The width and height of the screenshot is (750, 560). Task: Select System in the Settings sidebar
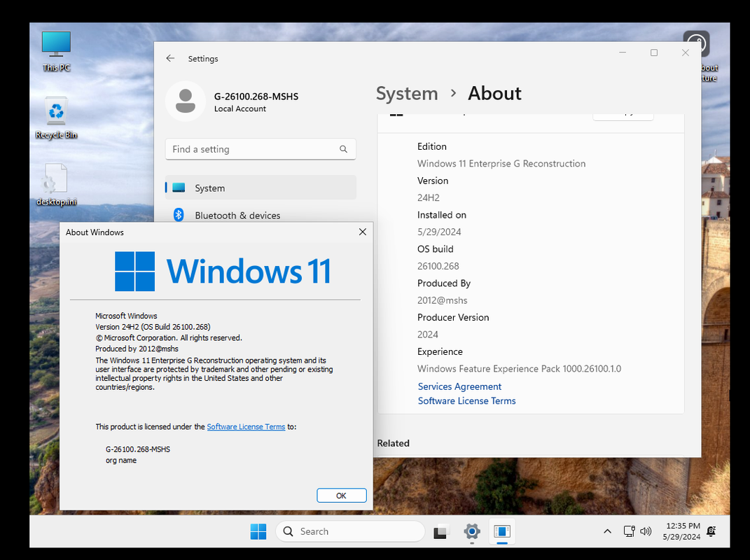[x=261, y=188]
